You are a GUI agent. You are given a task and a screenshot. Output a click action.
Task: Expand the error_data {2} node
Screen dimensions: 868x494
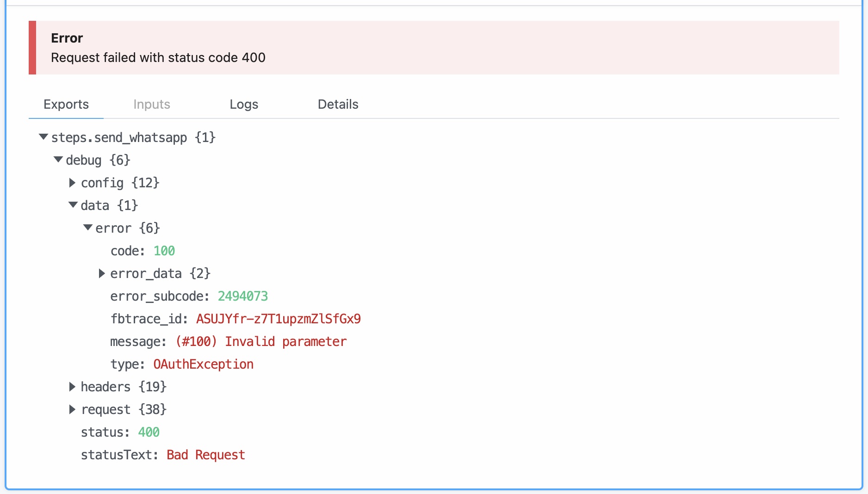tap(102, 273)
